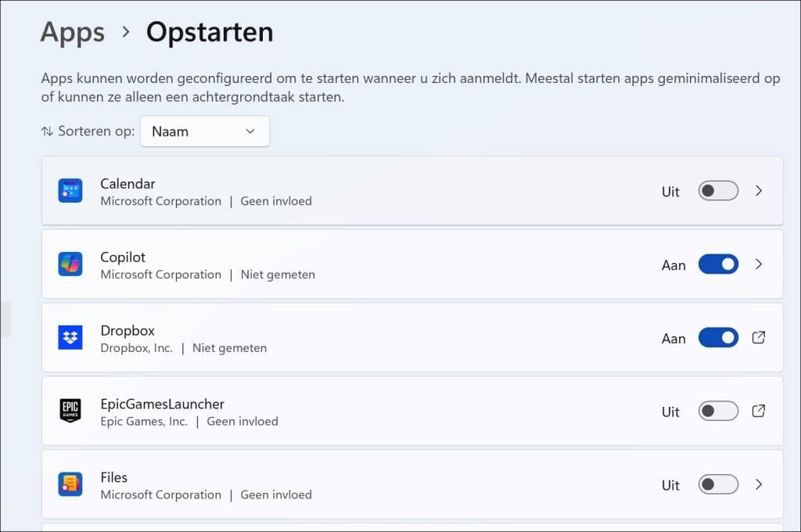
Task: Click Apps in the breadcrumb navigation
Action: click(72, 32)
